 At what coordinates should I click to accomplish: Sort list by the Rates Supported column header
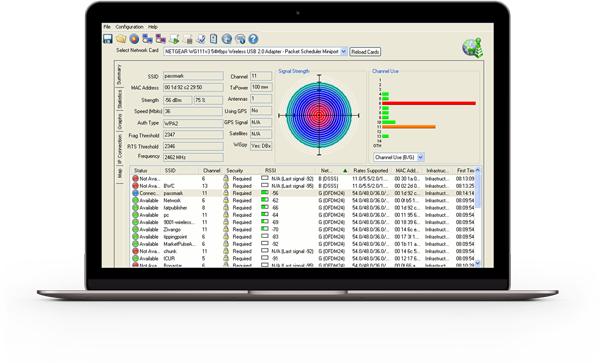click(x=370, y=171)
